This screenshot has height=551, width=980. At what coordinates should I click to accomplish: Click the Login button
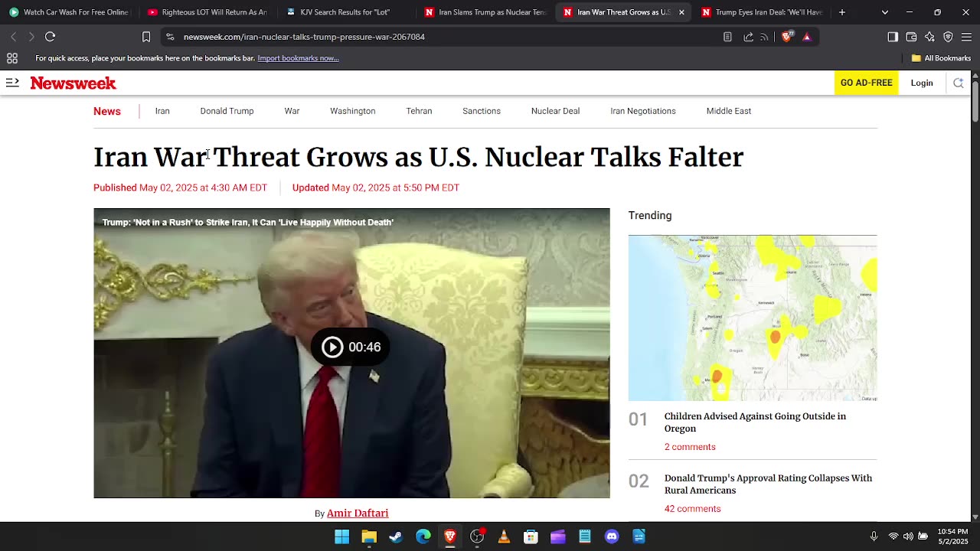point(922,83)
